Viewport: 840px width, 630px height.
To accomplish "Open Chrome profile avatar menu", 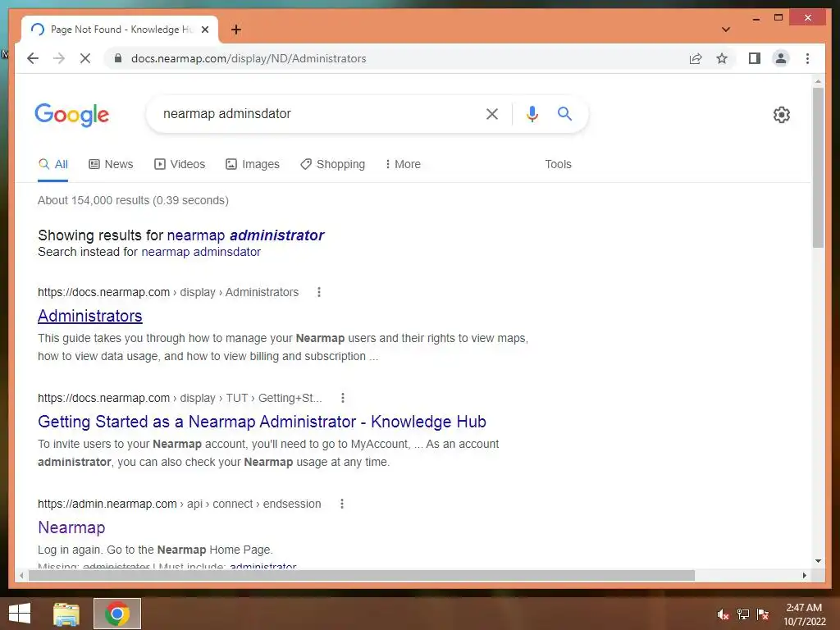I will pyautogui.click(x=781, y=58).
